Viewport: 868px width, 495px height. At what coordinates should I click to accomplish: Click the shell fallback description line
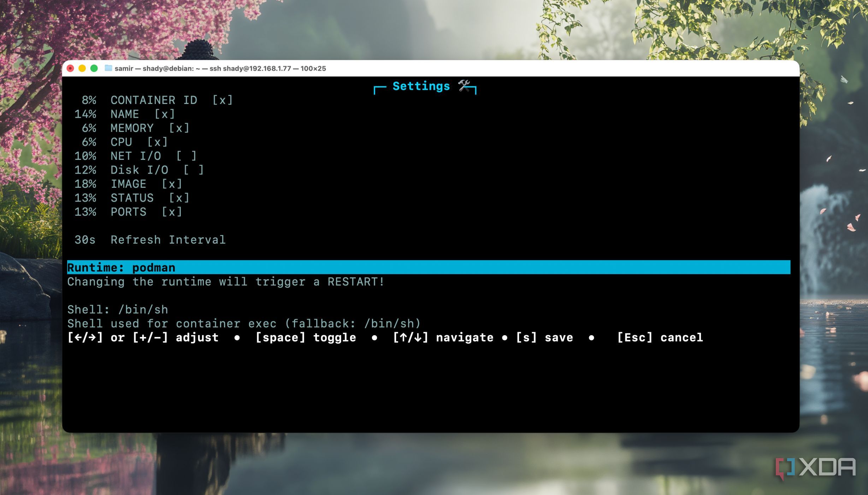click(x=244, y=324)
